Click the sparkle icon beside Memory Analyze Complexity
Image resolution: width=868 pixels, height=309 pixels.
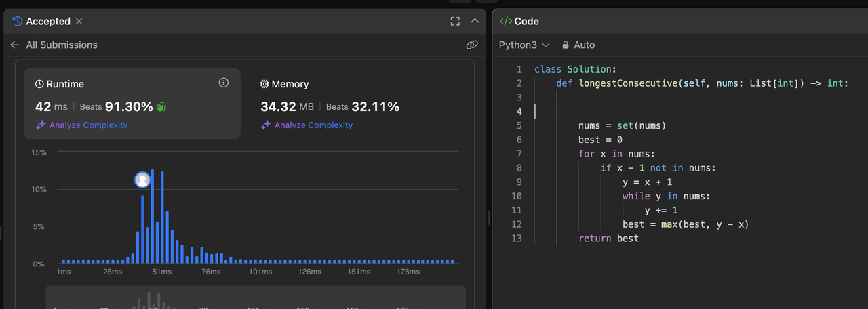[266, 125]
